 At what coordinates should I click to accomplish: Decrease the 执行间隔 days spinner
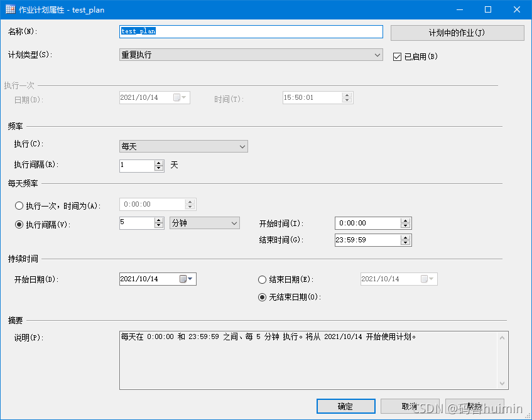pyautogui.click(x=158, y=169)
